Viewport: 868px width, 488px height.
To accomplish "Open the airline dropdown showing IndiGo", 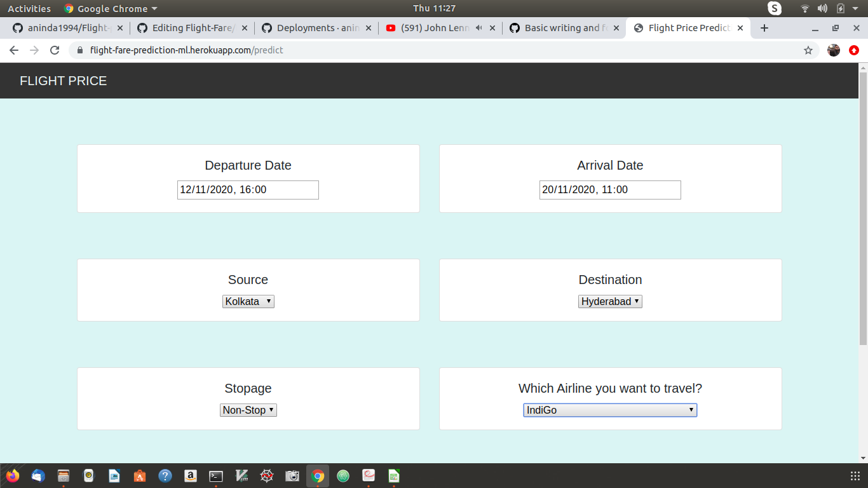I will [609, 409].
